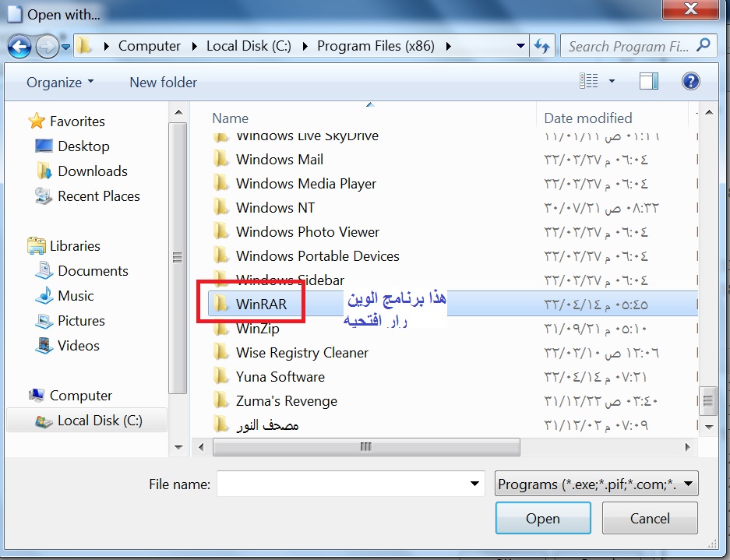Click the refresh icon beside address bar
The image size is (730, 560).
click(542, 46)
